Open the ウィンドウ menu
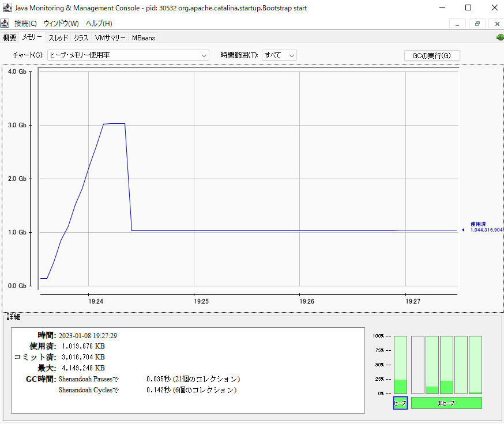The image size is (504, 424). click(x=61, y=24)
